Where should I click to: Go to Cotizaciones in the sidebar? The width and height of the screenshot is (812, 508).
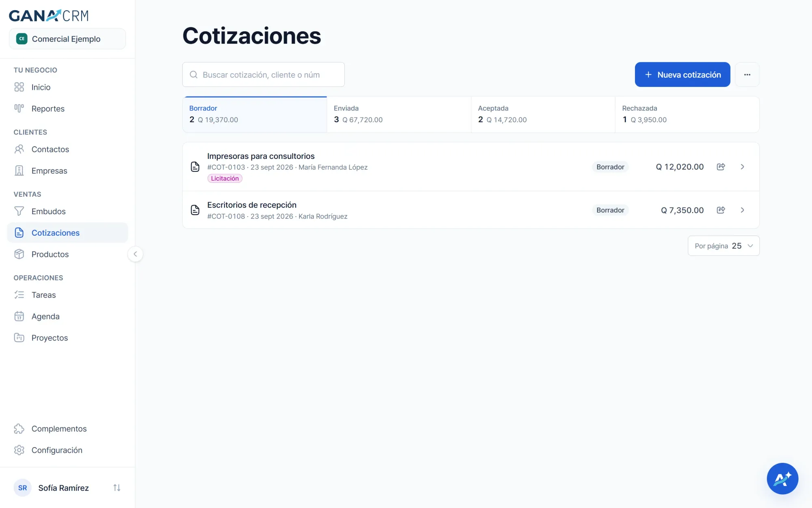(x=67, y=232)
